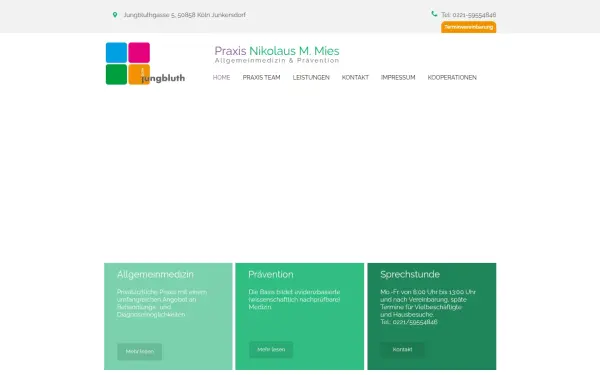Click the phone number Tel: 0221-59554848 at top
The height and width of the screenshot is (375, 600).
468,15
